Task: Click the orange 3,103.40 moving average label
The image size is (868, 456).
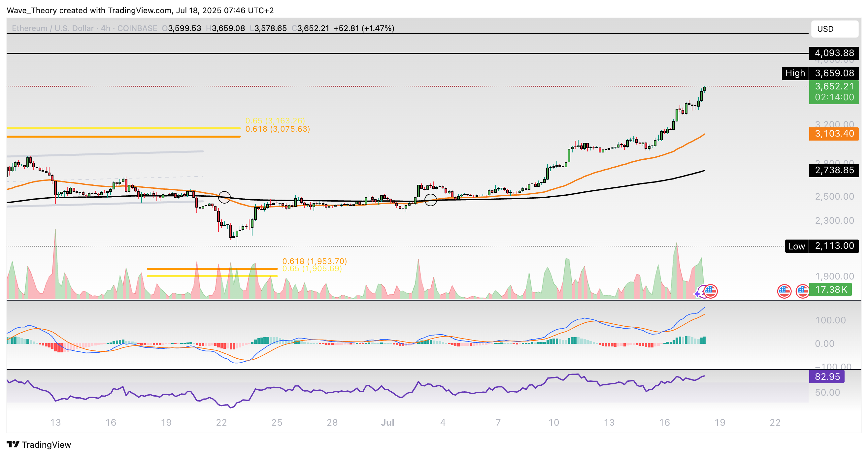Action: coord(834,133)
